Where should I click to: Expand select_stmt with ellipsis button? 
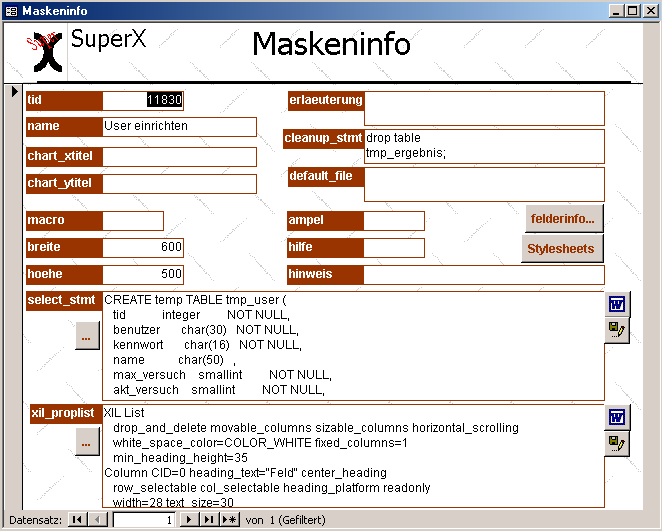pyautogui.click(x=87, y=338)
